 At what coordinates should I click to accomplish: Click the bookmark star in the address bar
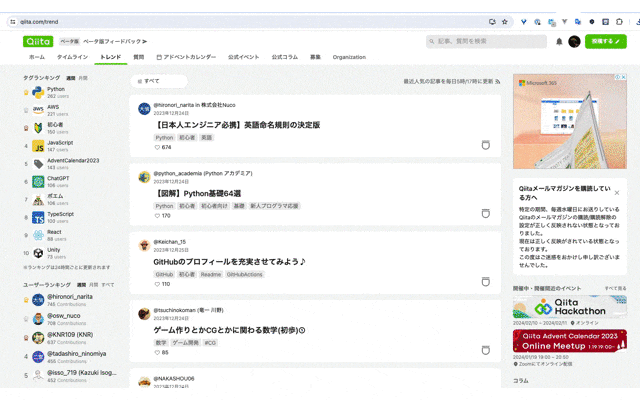[504, 22]
